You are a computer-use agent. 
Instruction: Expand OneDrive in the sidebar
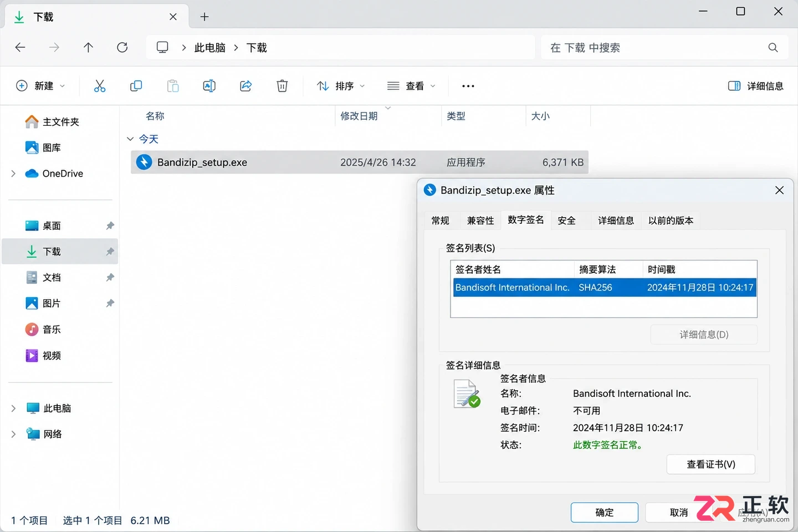point(13,173)
